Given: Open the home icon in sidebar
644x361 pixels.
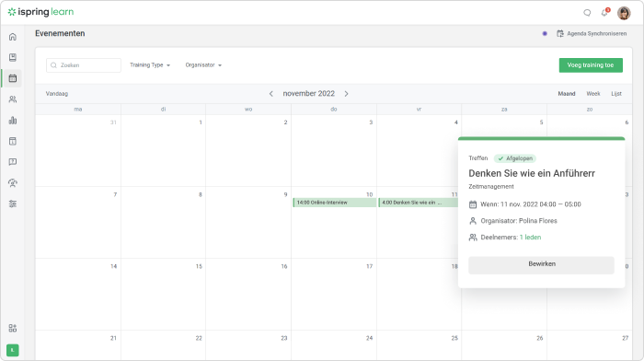Looking at the screenshot, I should 13,37.
